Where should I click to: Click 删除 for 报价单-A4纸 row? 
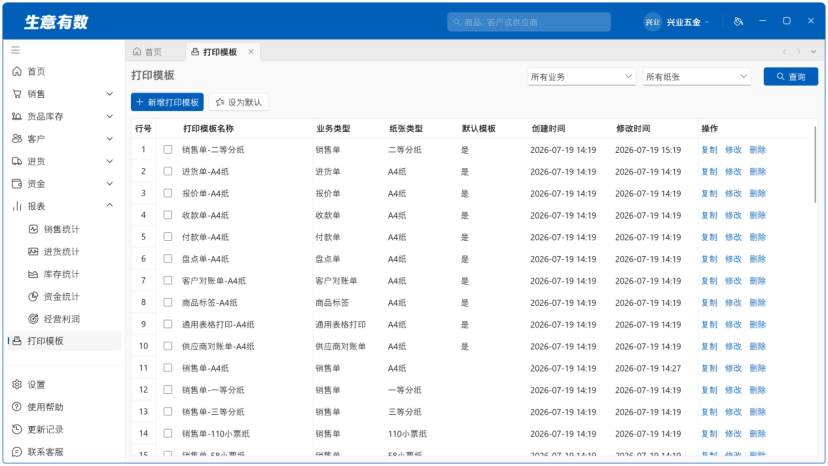[757, 193]
